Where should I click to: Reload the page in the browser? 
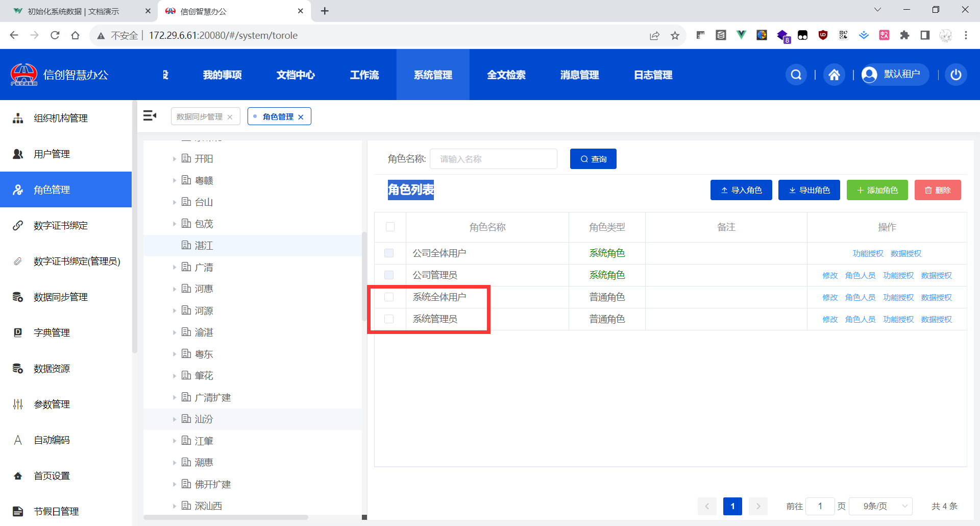55,35
